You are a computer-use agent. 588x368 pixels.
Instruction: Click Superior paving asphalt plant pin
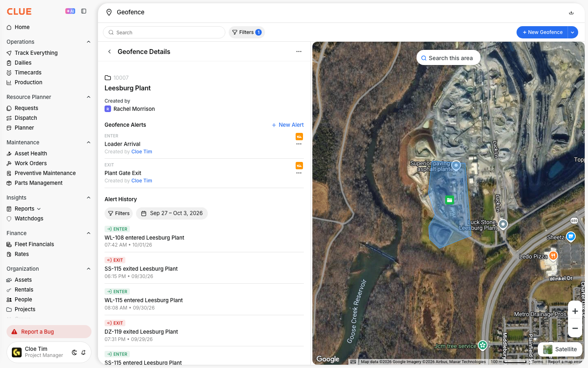456,166
